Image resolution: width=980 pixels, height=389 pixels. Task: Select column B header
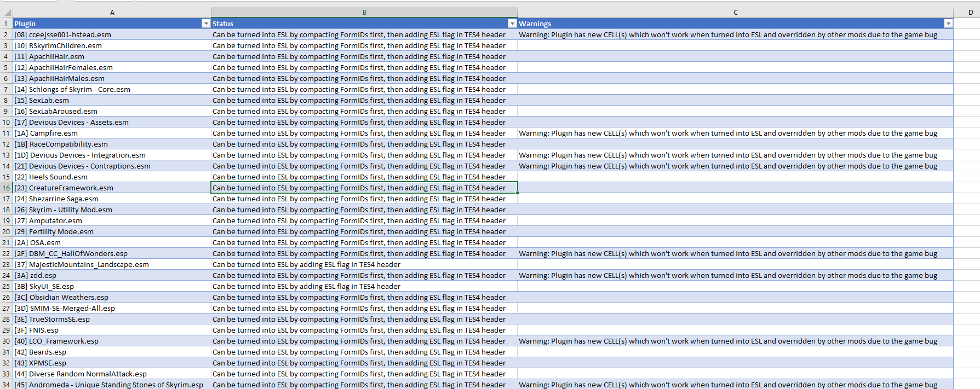click(364, 12)
